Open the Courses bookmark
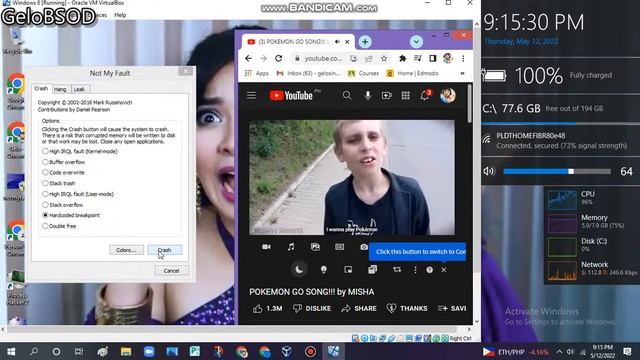Viewport: 640px width, 360px height. [x=363, y=73]
